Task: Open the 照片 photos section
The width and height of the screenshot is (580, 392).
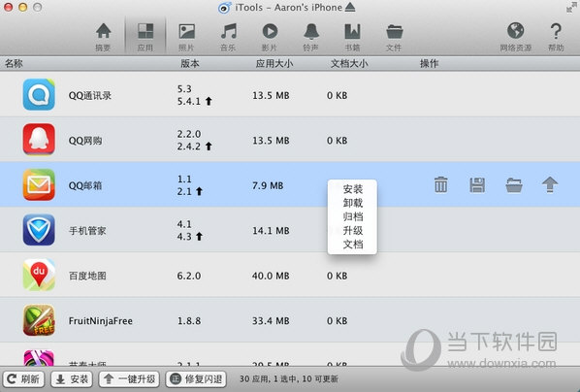Action: (186, 37)
